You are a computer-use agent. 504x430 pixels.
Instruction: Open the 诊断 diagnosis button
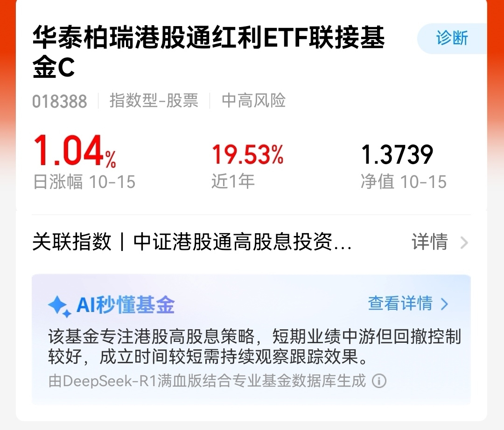[452, 38]
